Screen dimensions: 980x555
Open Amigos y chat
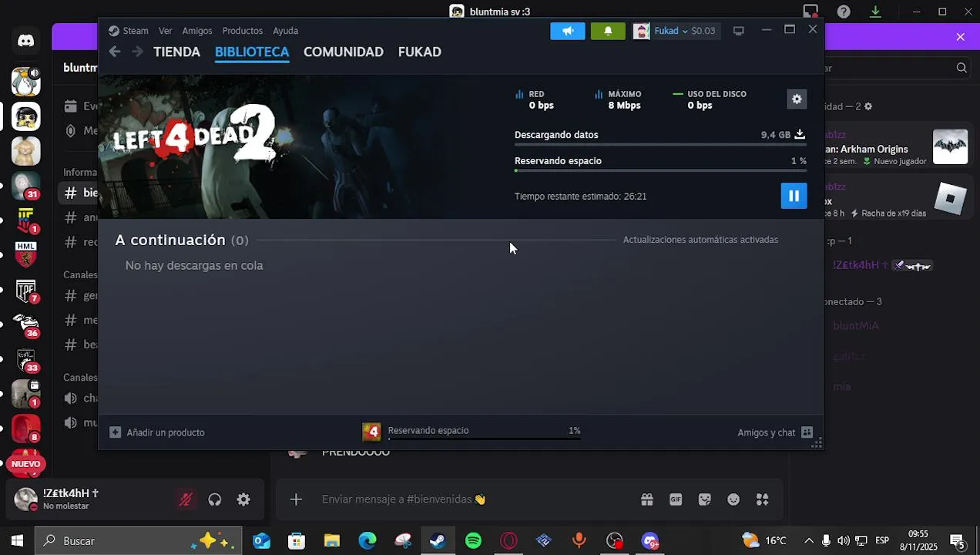point(775,432)
